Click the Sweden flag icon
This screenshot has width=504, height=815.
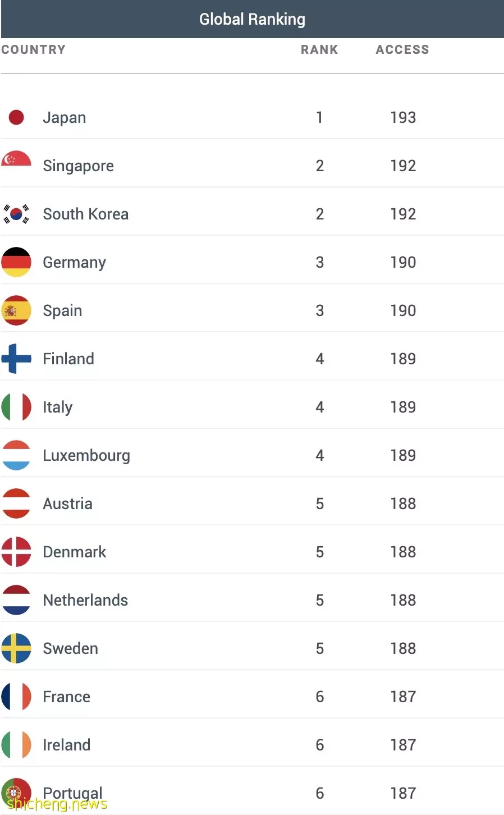click(x=16, y=648)
